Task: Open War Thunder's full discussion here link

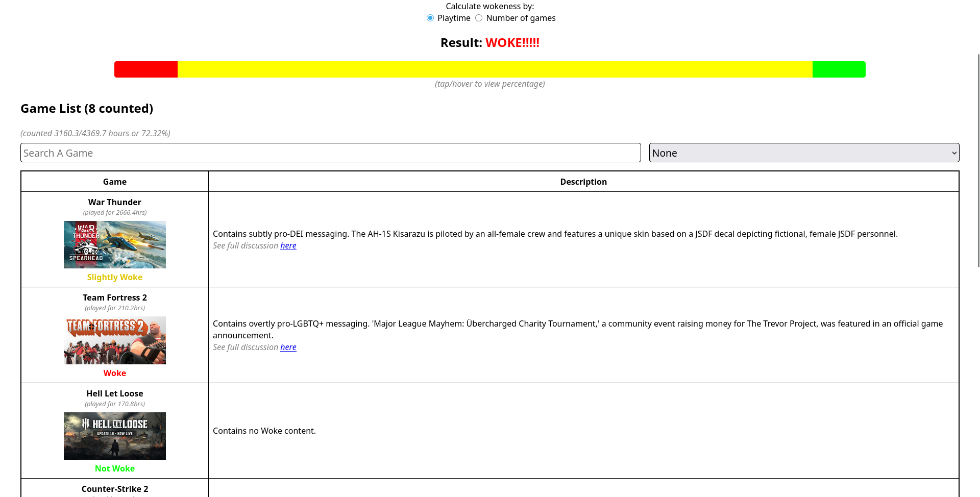Action: (x=288, y=245)
